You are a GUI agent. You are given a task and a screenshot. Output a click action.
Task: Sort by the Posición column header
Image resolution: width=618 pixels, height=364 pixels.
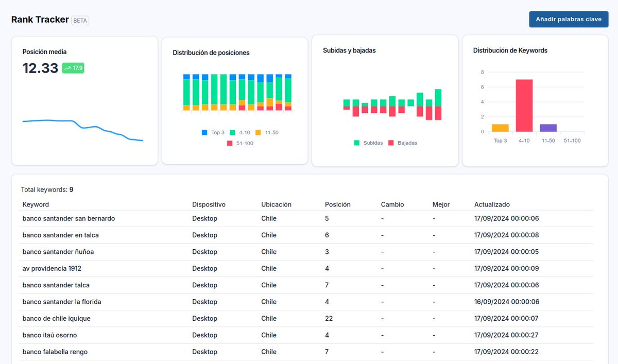338,204
